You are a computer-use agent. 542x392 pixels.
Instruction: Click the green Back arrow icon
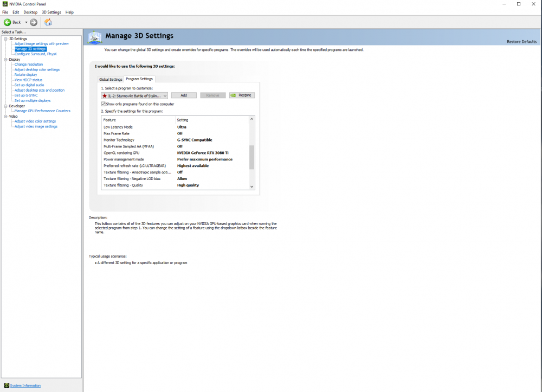[x=7, y=22]
